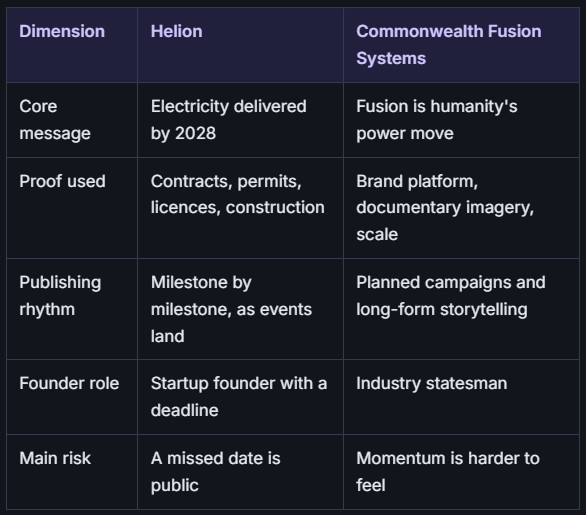Click the Commonwealth Fusion Systems header

[x=461, y=45]
